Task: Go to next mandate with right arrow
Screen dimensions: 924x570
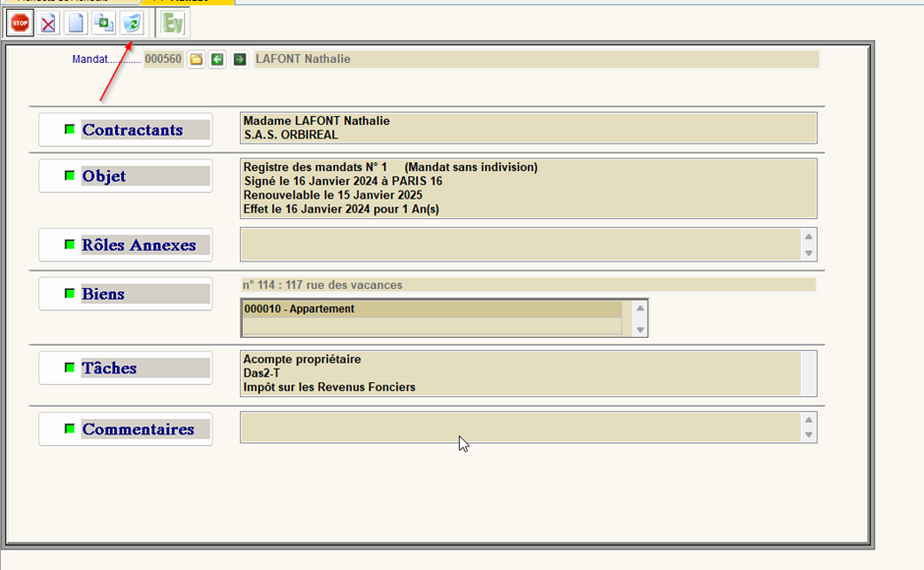Action: (x=239, y=60)
